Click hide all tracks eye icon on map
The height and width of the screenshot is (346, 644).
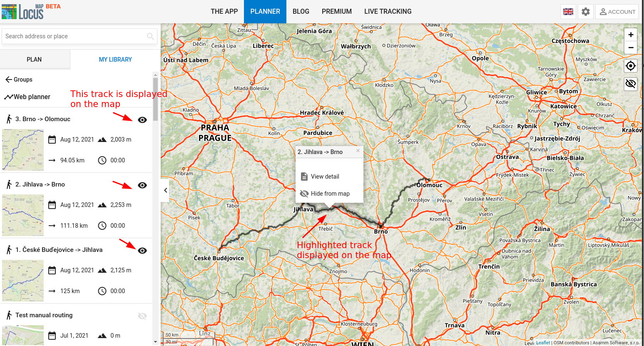631,84
